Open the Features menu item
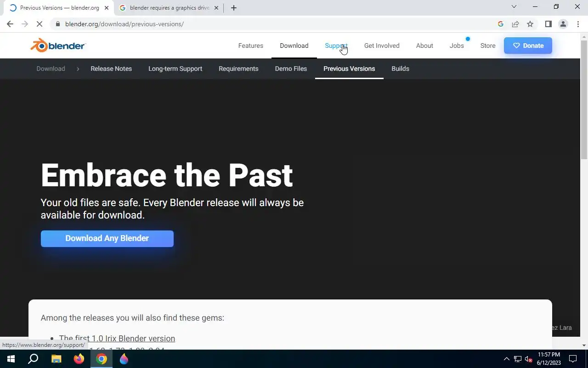The image size is (588, 368). coord(251,46)
